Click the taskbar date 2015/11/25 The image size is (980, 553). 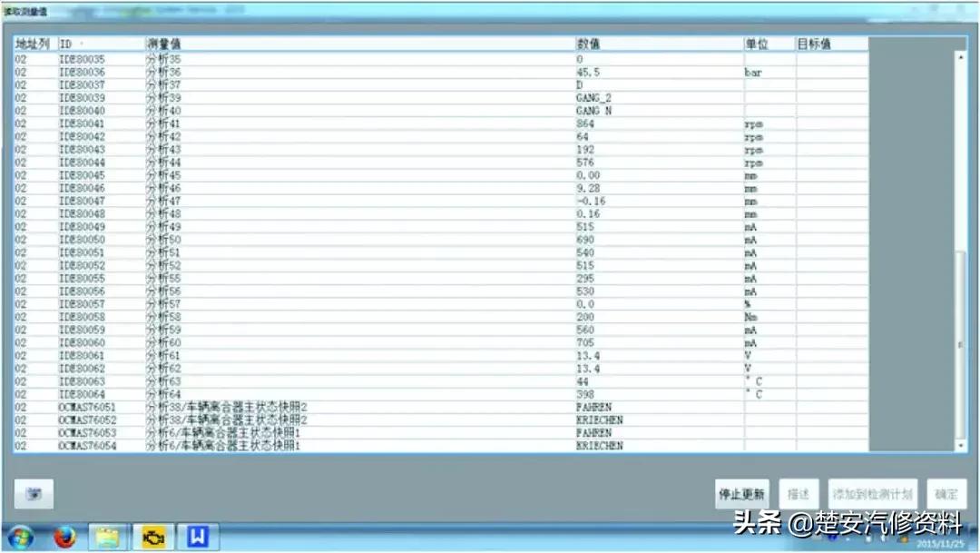pyautogui.click(x=941, y=544)
